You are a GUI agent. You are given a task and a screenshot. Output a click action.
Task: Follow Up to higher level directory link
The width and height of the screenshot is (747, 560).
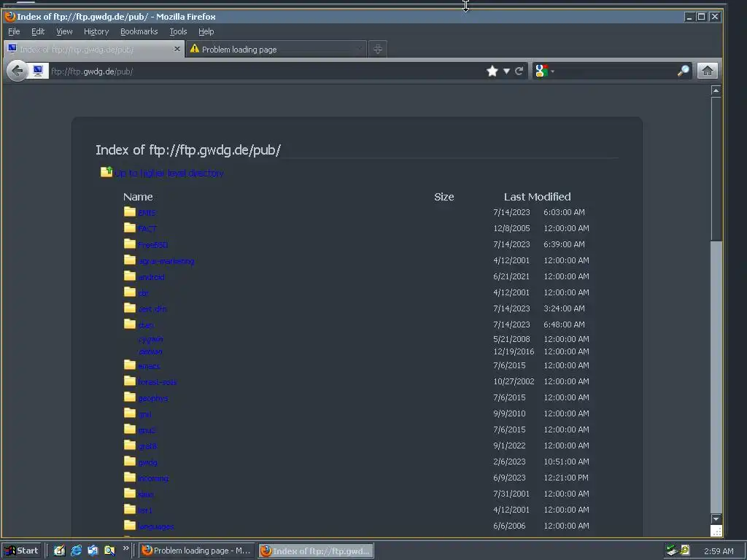pyautogui.click(x=169, y=174)
